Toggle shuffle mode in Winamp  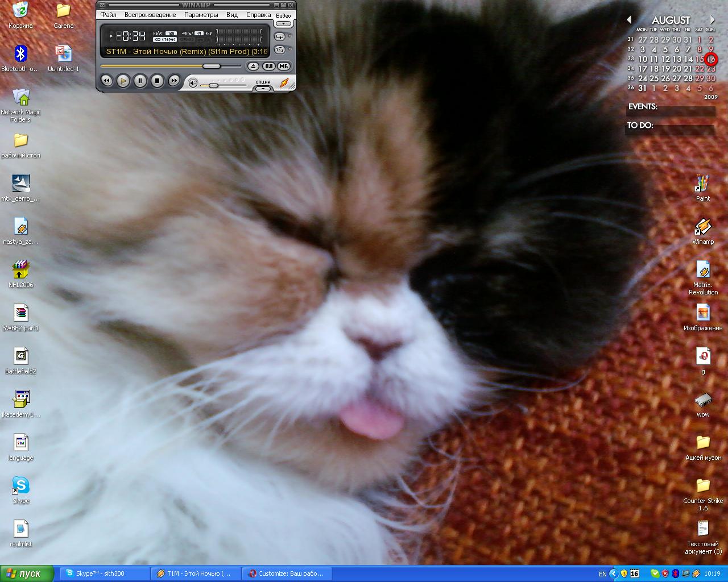(x=280, y=50)
